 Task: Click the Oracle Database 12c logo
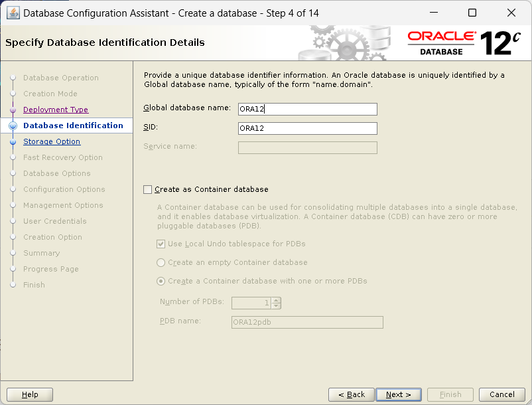(464, 43)
